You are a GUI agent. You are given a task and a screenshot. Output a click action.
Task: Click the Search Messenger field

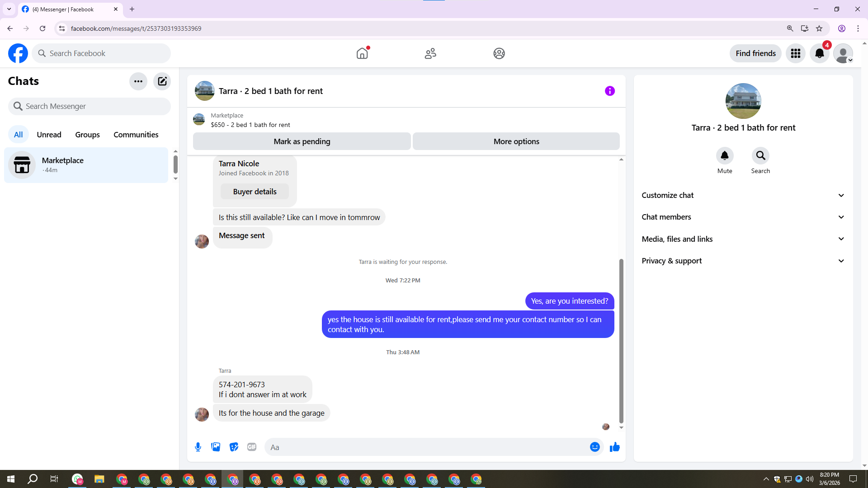[x=90, y=106]
